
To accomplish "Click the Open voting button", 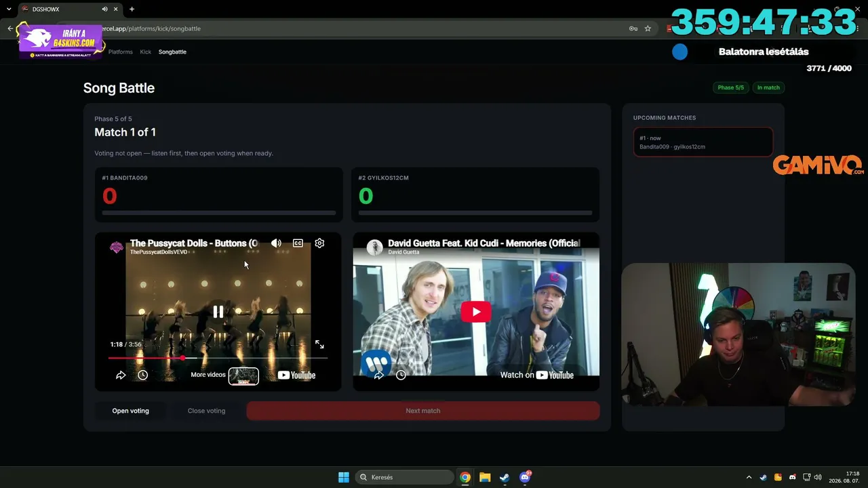I will [x=130, y=411].
